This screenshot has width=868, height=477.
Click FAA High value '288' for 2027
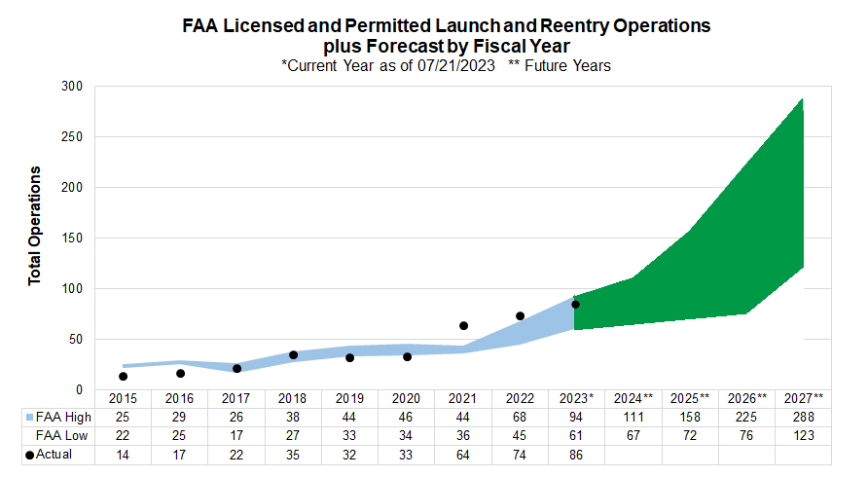pos(804,418)
